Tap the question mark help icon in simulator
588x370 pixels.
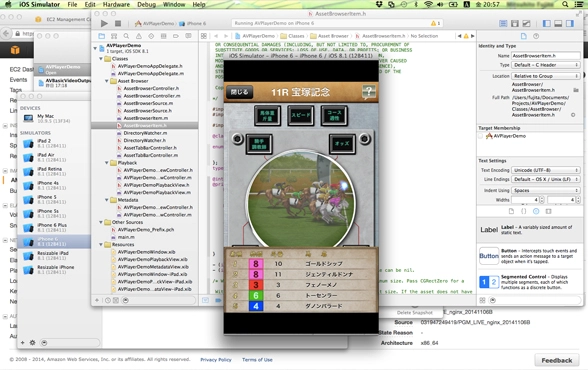pyautogui.click(x=369, y=91)
